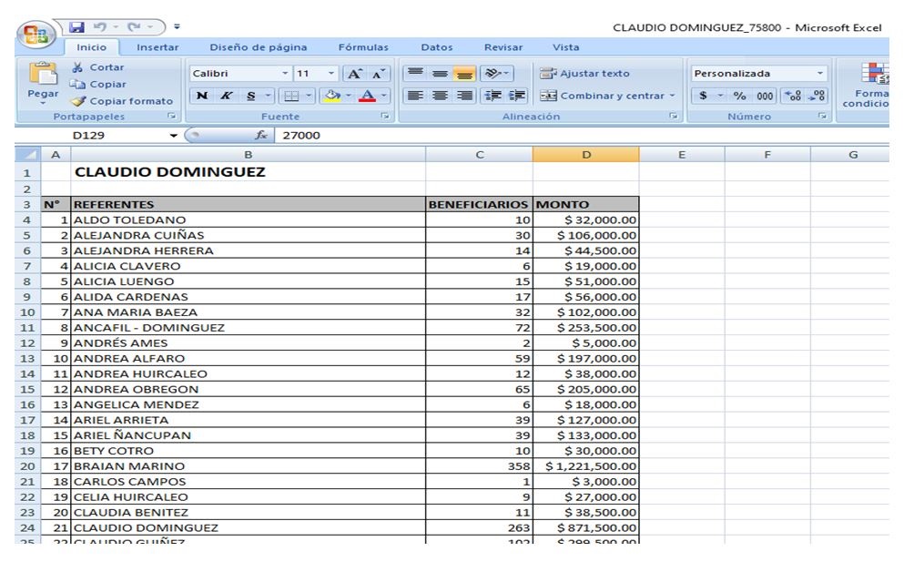Click Copiar formato paintbrush
Image resolution: width=924 pixels, height=572 pixels.
tap(122, 101)
